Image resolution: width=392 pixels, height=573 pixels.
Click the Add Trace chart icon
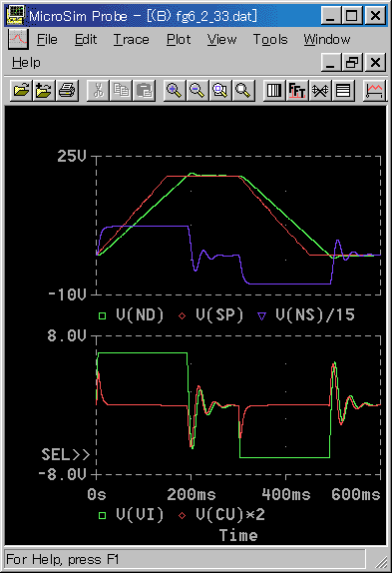375,90
